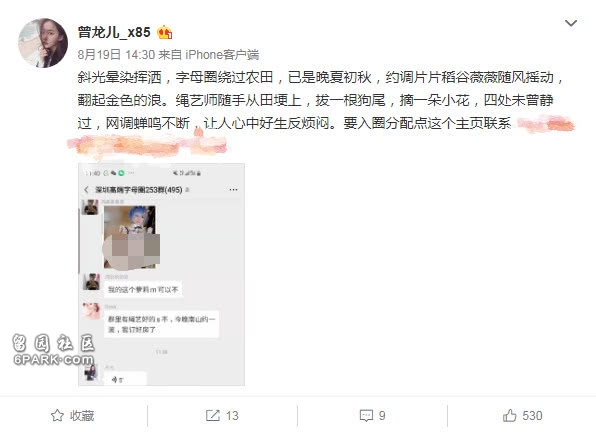Click username 曾龙儿_x85
This screenshot has height=432, width=596.
tap(114, 32)
